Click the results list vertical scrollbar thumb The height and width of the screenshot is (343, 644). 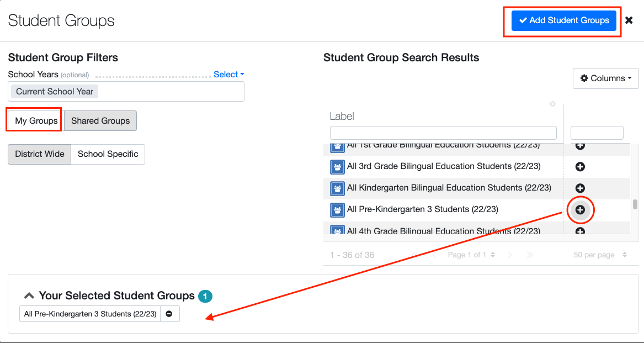[635, 204]
